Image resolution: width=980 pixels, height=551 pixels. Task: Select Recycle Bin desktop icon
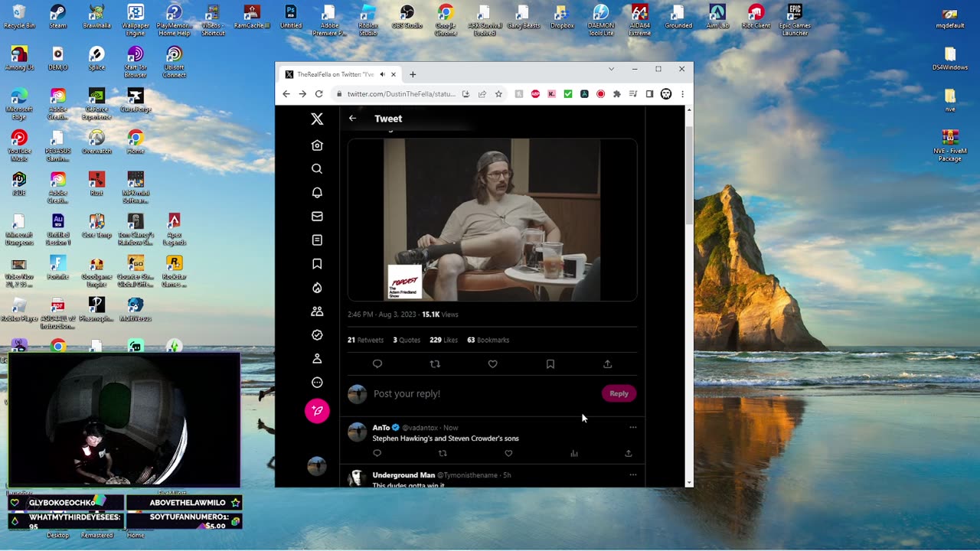(x=19, y=17)
